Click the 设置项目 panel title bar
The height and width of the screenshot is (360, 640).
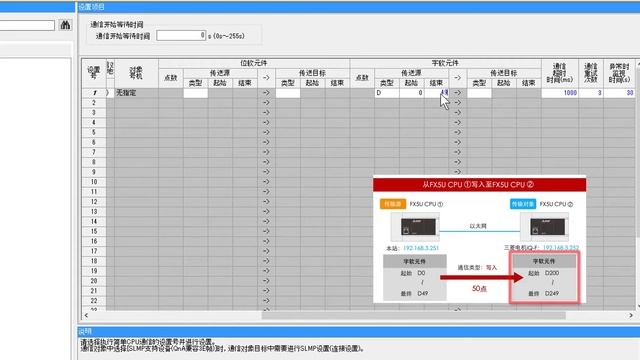358,7
